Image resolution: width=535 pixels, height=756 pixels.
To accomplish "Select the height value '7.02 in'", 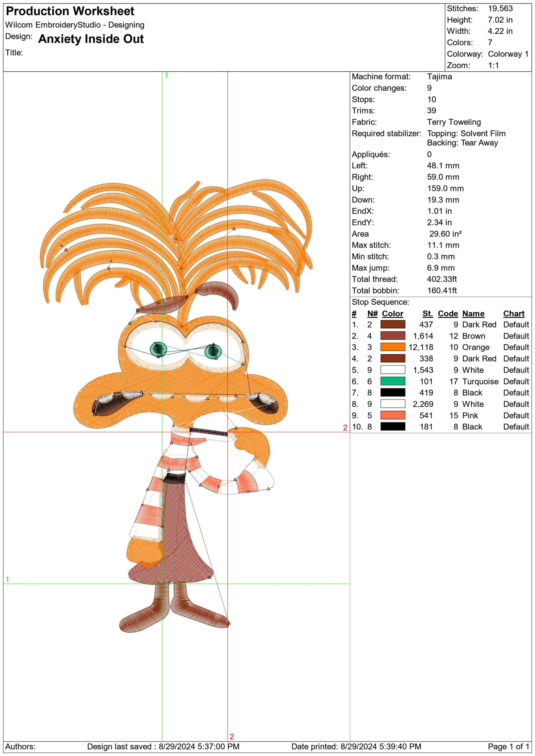I will (500, 20).
